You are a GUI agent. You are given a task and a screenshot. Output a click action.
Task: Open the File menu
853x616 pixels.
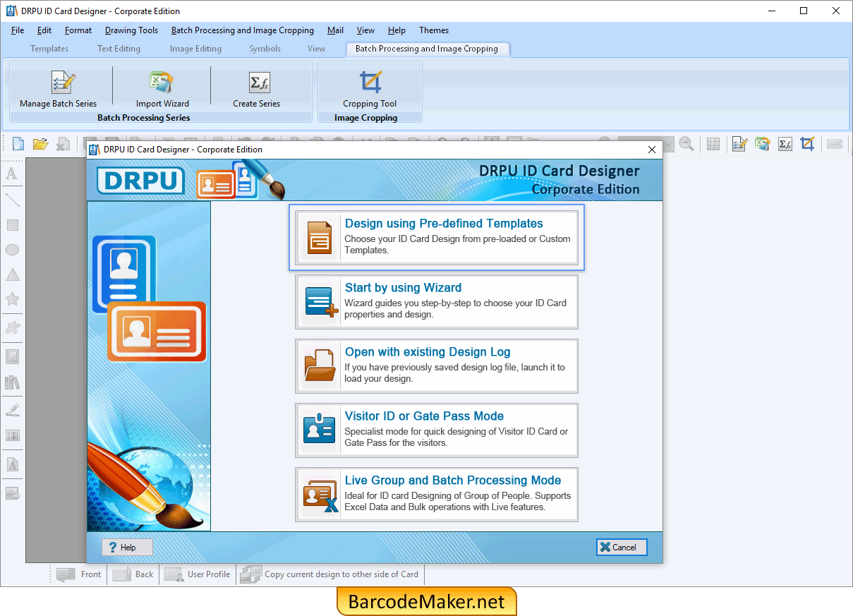pyautogui.click(x=18, y=30)
